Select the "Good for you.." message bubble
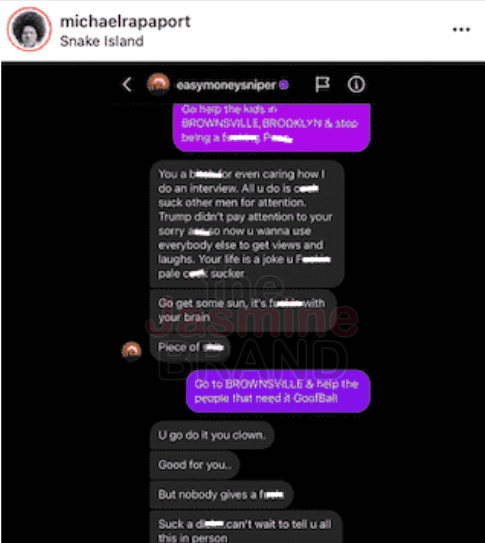Screen dimensions: 485x543 tap(194, 465)
